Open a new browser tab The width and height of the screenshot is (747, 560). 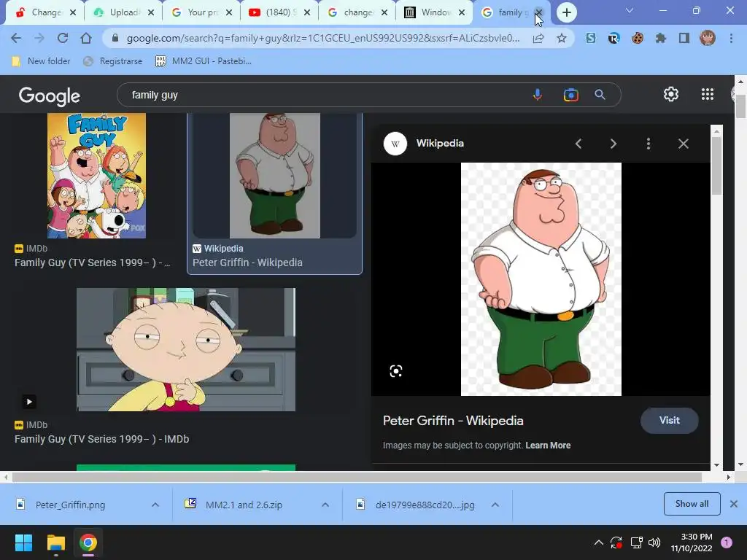pos(566,12)
